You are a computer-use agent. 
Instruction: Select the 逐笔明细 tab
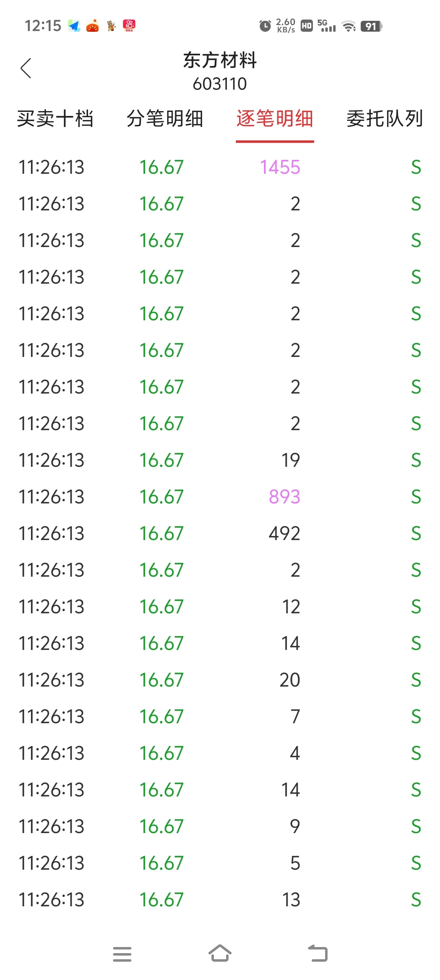coord(275,119)
